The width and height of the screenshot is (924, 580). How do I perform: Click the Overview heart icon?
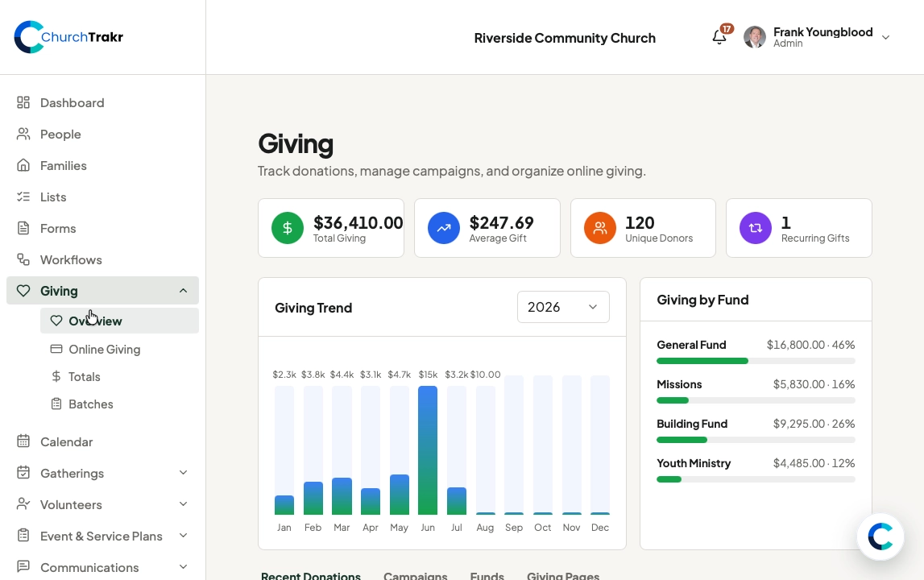pos(56,321)
